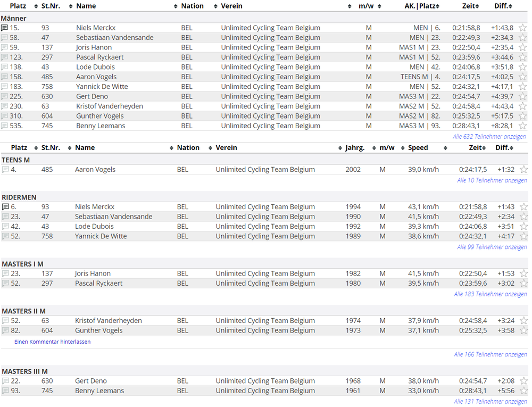
Task: Show all 632 Teilnehmer link
Action: pyautogui.click(x=489, y=137)
